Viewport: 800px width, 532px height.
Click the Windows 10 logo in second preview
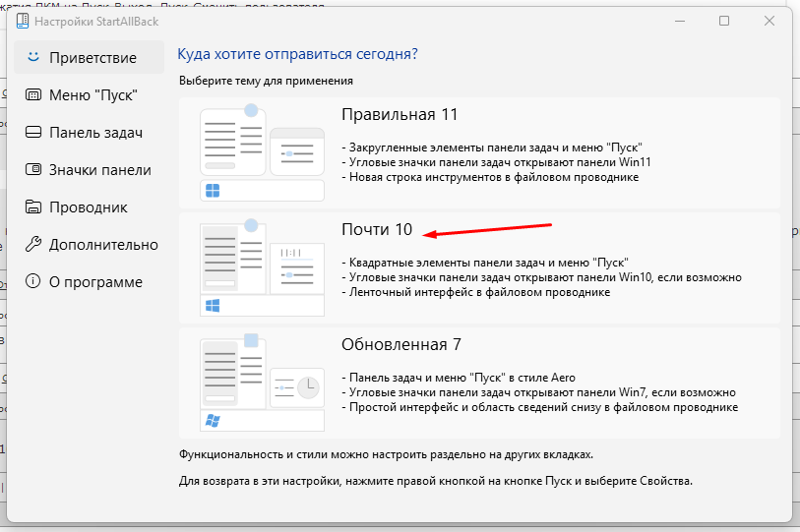coord(213,306)
